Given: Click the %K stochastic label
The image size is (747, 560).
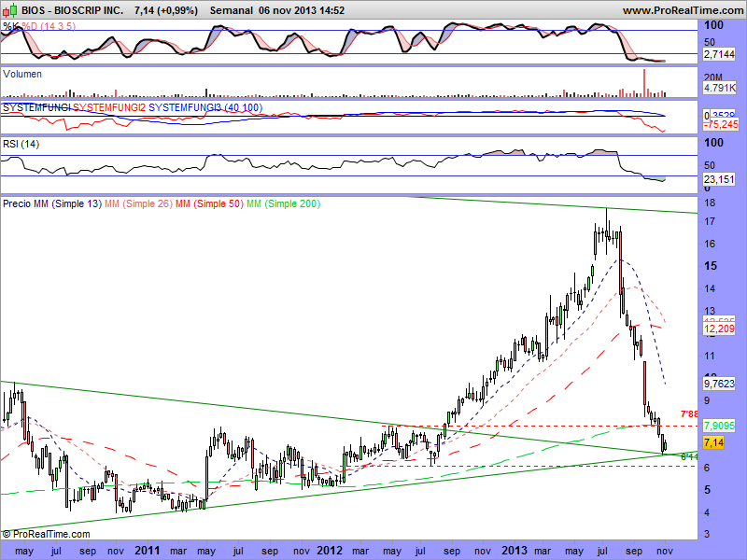Looking at the screenshot, I should pyautogui.click(x=11, y=26).
